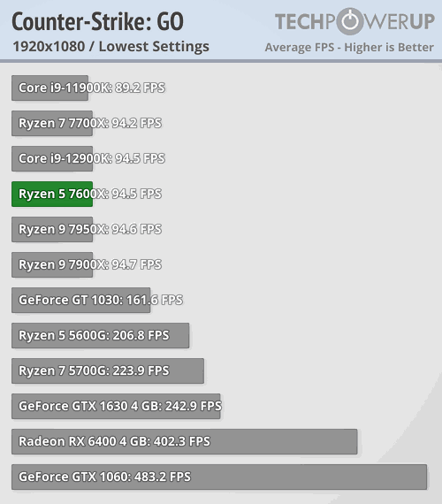Select the Core i9-12900K: 94.5 FPS bar
This screenshot has height=504, width=442.
coord(52,158)
